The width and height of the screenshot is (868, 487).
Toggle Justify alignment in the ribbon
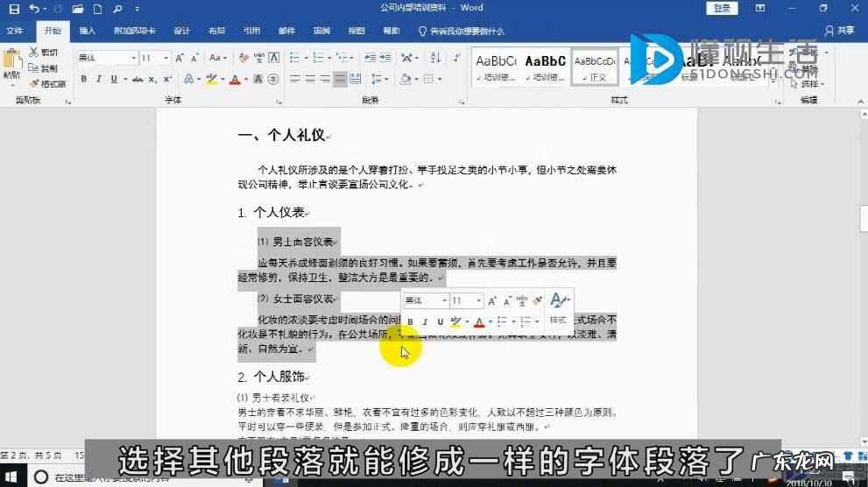point(340,79)
